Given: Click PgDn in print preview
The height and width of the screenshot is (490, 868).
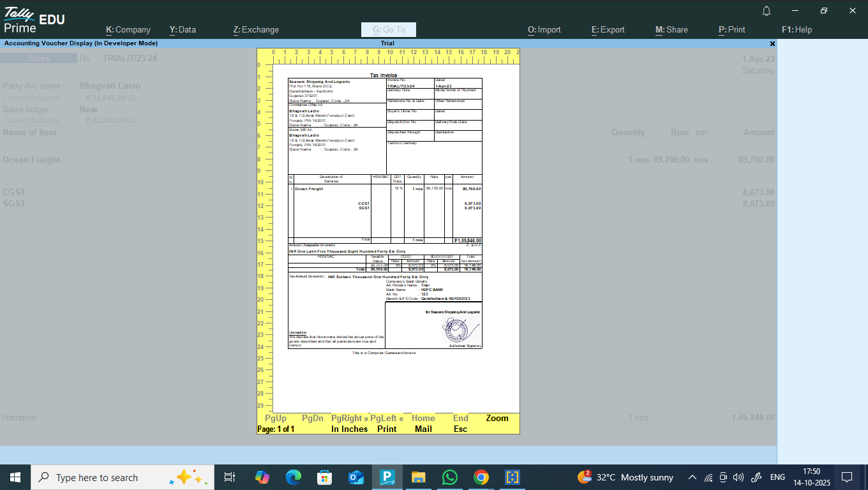Looking at the screenshot, I should point(313,419).
